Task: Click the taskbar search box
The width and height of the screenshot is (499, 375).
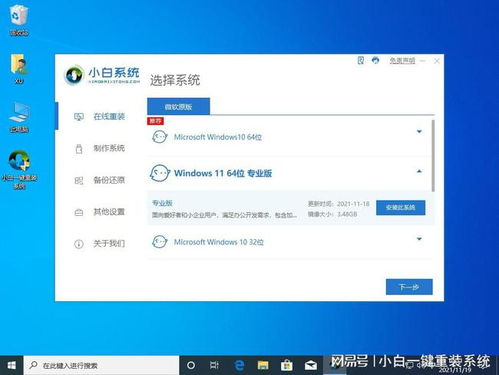Action: click(x=101, y=365)
